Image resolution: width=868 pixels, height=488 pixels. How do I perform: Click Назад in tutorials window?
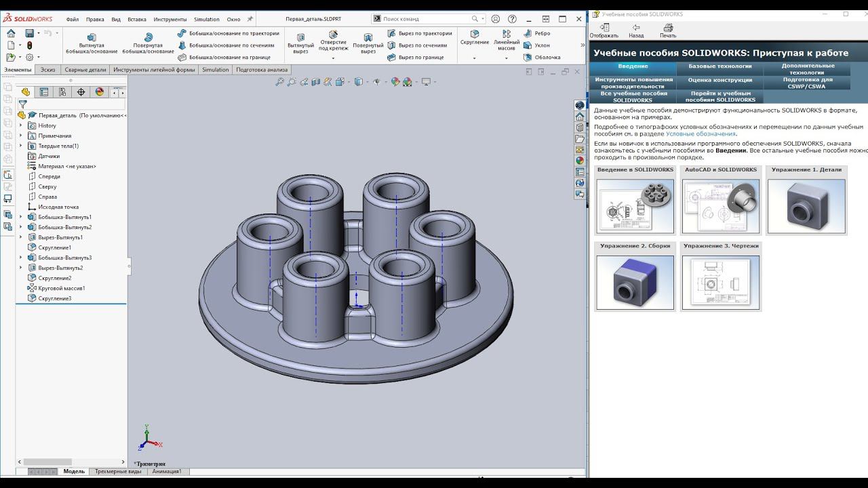pos(636,31)
